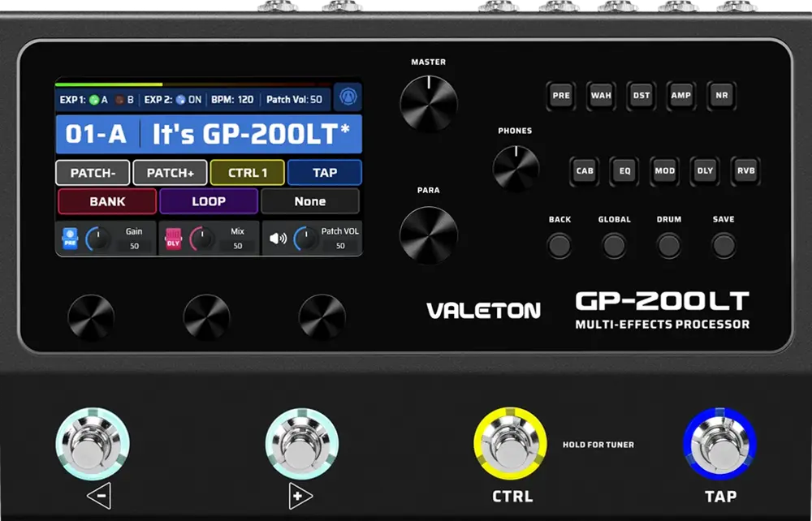Image resolution: width=812 pixels, height=521 pixels.
Task: Select the pink DLY pedal icon
Action: click(x=173, y=239)
